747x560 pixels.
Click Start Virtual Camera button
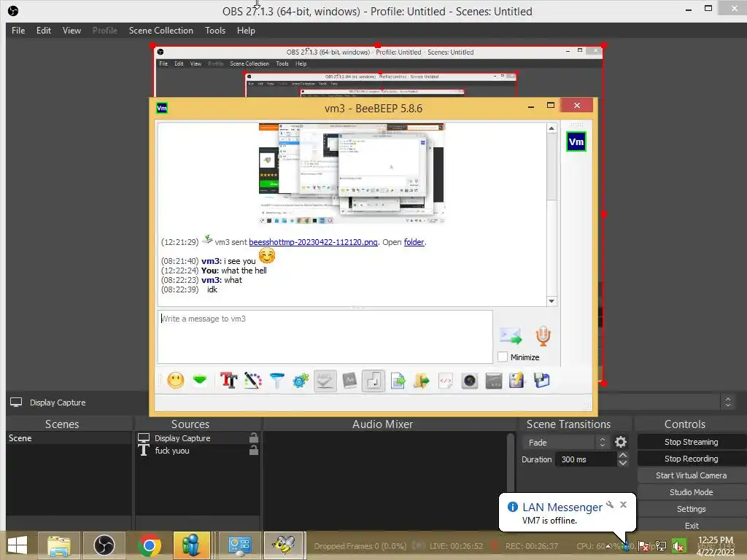point(692,475)
